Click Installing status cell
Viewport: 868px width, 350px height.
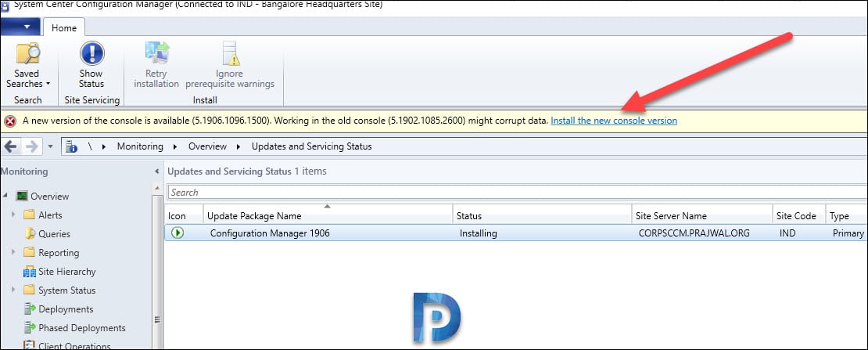tap(479, 233)
